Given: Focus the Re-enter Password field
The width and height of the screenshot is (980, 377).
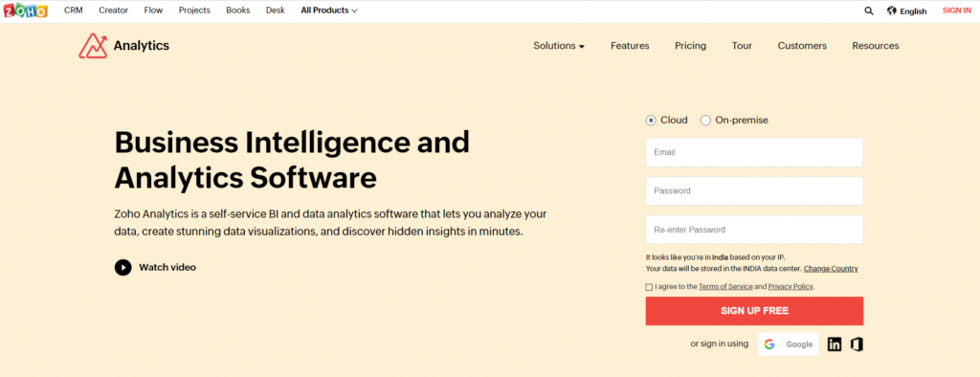Looking at the screenshot, I should click(x=754, y=230).
